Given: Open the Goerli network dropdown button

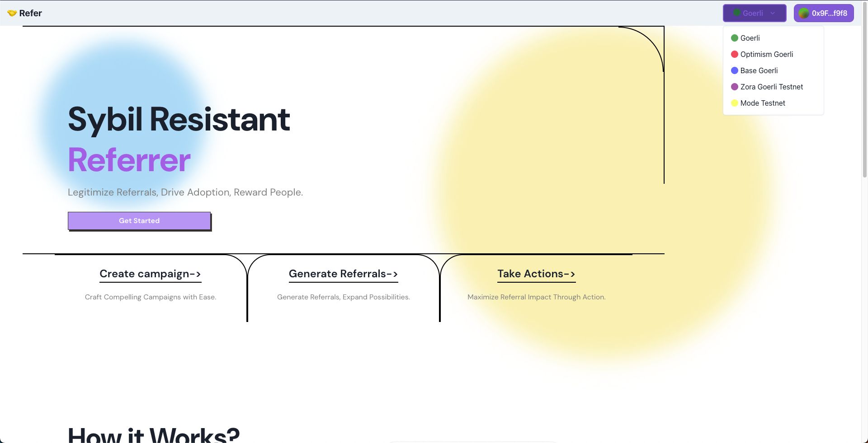Looking at the screenshot, I should 755,13.
